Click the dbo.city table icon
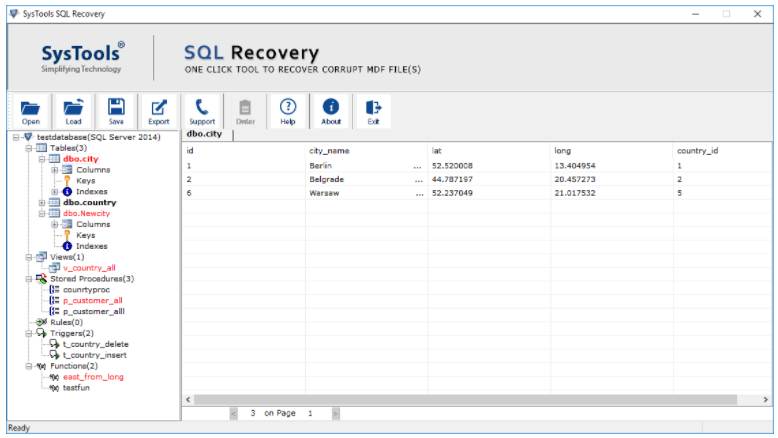 click(55, 159)
